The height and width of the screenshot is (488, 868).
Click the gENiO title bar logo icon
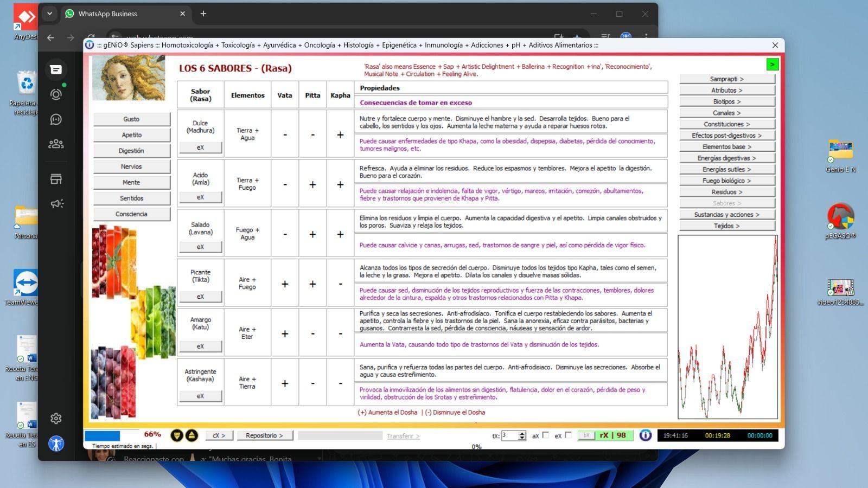point(90,45)
